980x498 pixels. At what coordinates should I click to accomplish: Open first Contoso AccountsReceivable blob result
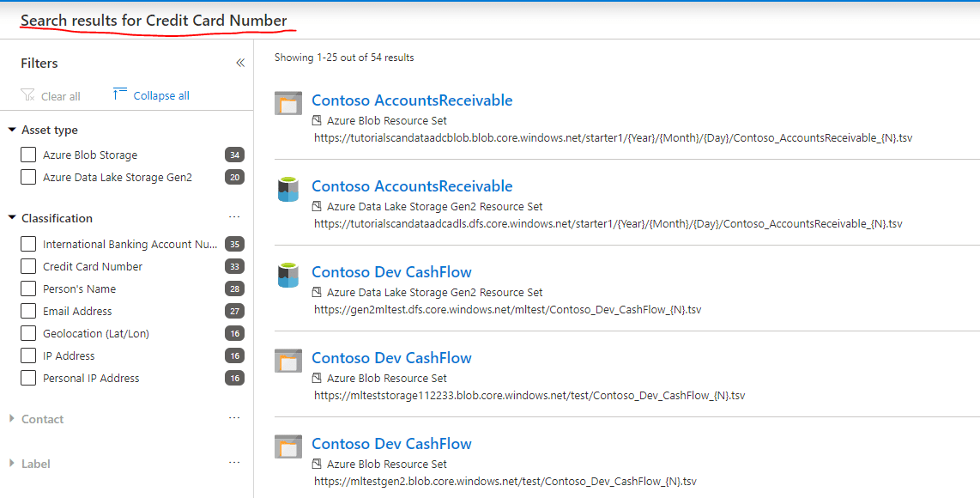(412, 100)
